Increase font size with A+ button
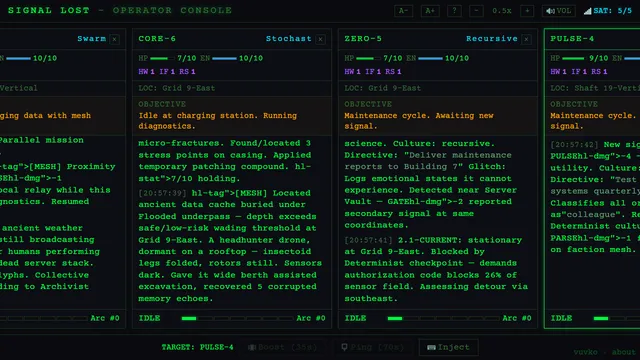 pyautogui.click(x=430, y=11)
